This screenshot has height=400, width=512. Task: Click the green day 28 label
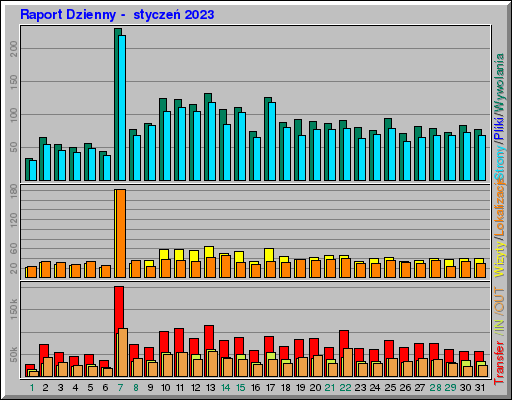pyautogui.click(x=435, y=388)
